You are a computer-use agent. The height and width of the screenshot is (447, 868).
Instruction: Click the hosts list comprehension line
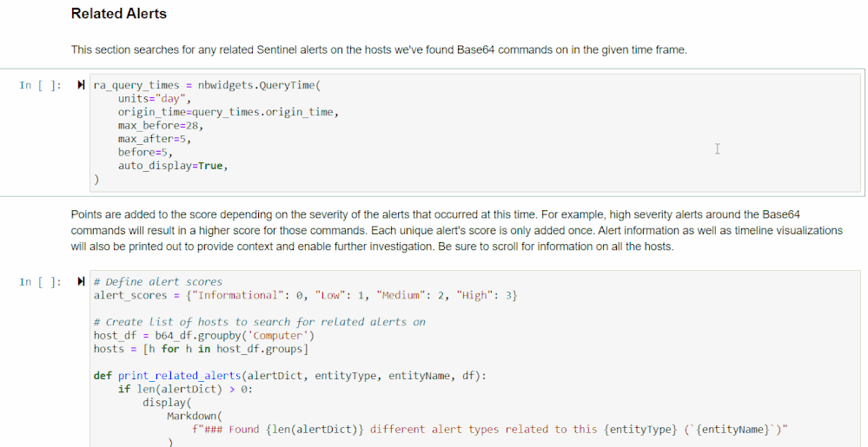point(201,349)
